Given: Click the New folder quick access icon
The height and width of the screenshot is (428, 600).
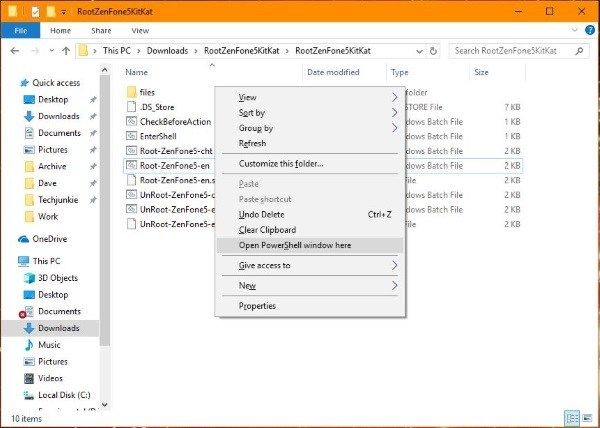Looking at the screenshot, I should click(x=51, y=11).
